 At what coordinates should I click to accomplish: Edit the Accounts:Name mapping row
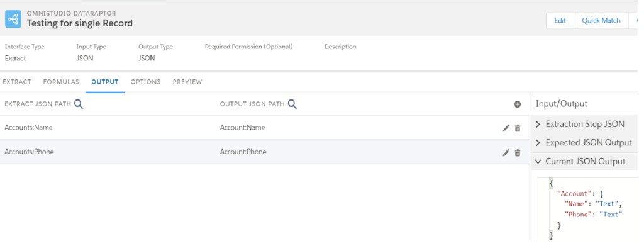pos(506,128)
